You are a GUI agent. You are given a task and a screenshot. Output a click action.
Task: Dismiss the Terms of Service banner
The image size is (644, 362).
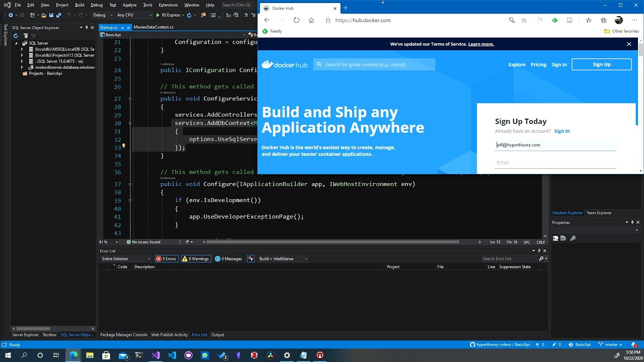tap(629, 44)
